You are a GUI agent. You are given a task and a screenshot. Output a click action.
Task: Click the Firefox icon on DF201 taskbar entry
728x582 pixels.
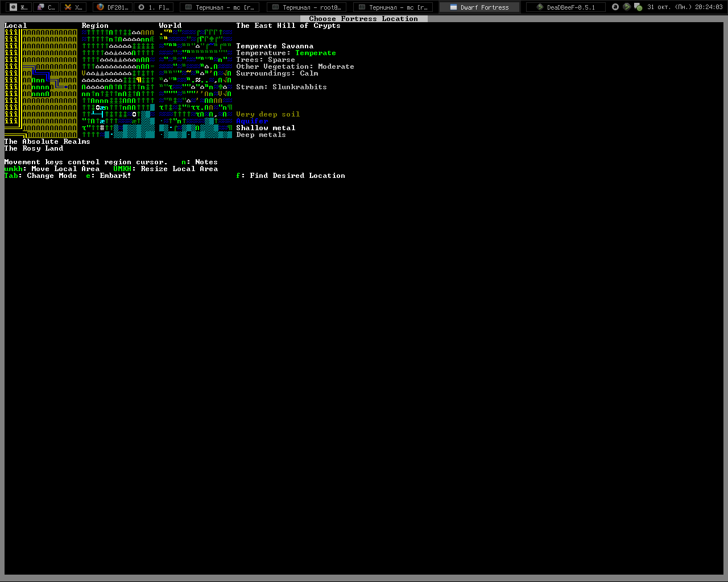100,7
